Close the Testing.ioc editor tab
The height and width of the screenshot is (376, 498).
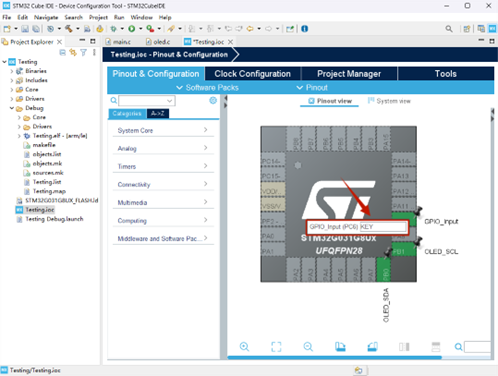point(230,42)
